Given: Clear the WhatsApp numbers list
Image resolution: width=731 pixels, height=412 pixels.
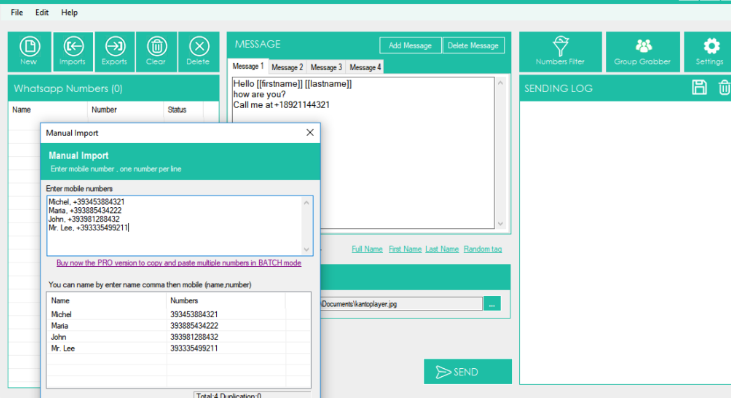Looking at the screenshot, I should [157, 50].
